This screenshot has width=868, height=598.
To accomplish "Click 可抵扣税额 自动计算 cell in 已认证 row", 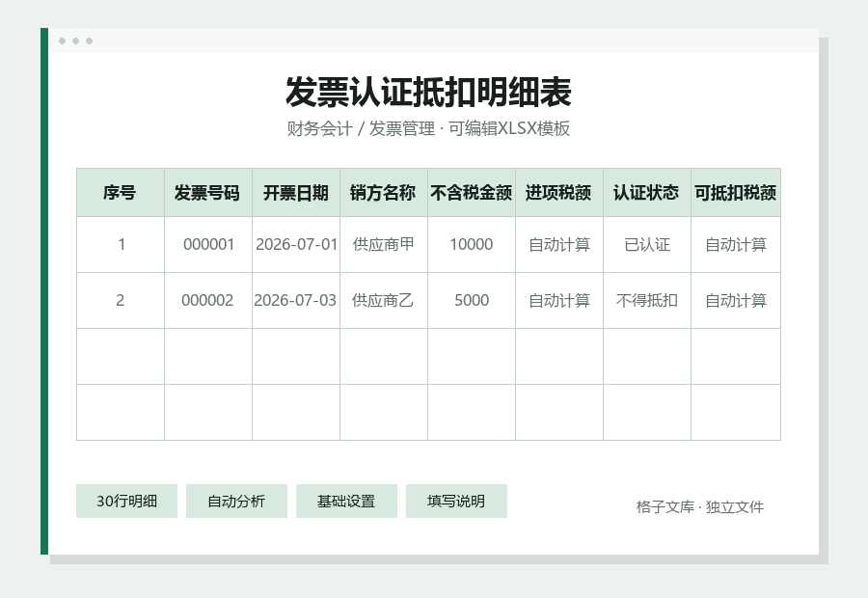I will click(x=736, y=245).
